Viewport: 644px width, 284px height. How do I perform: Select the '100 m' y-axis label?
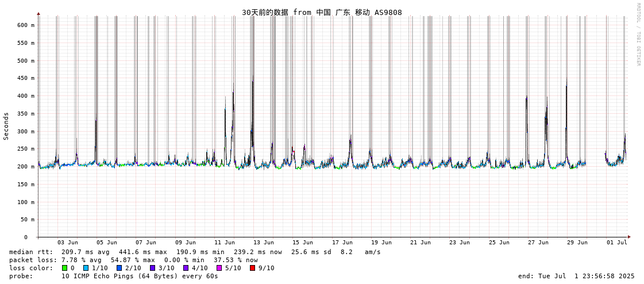[x=26, y=202]
